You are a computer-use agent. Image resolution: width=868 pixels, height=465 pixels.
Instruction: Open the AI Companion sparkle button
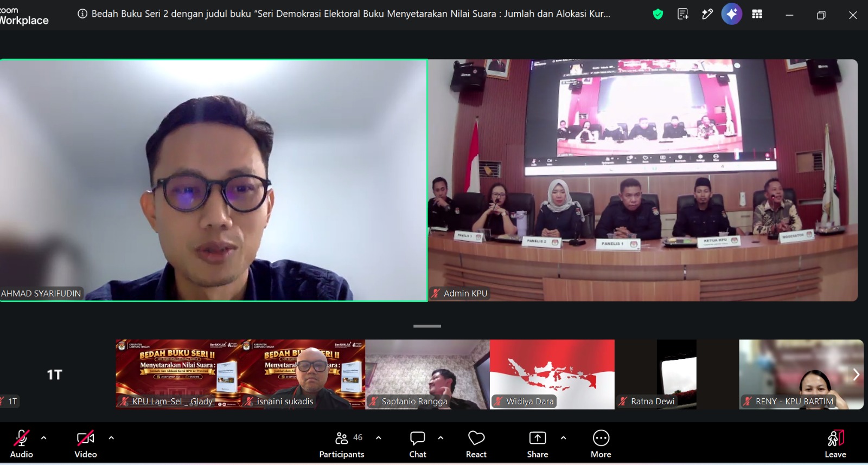732,14
